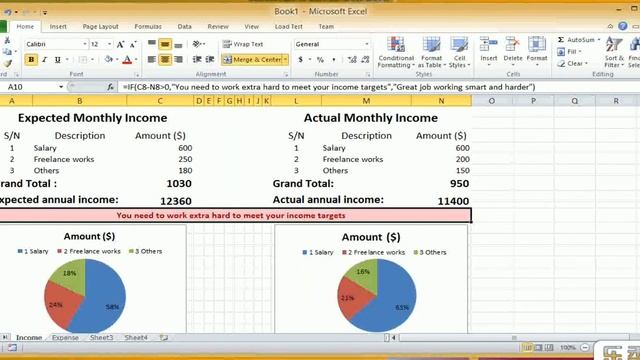Open Number Format General dropdown
This screenshot has height=360, width=640.
coord(367,44)
